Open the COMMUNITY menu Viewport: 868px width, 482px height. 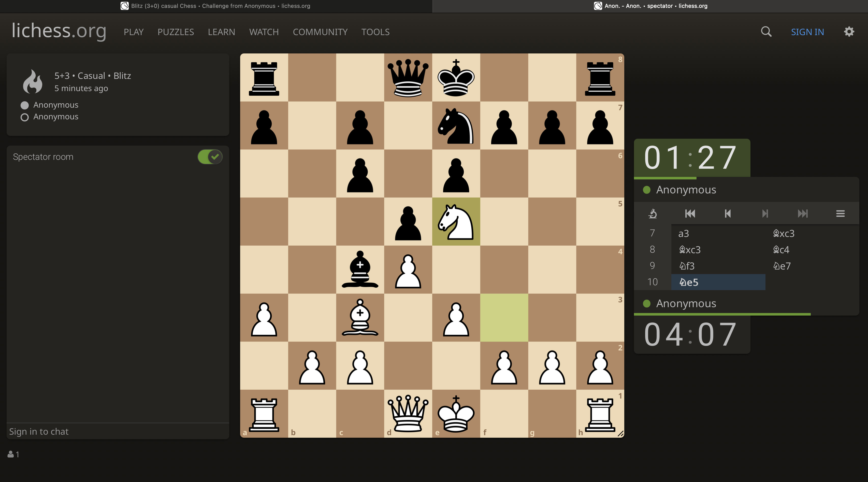pos(320,32)
